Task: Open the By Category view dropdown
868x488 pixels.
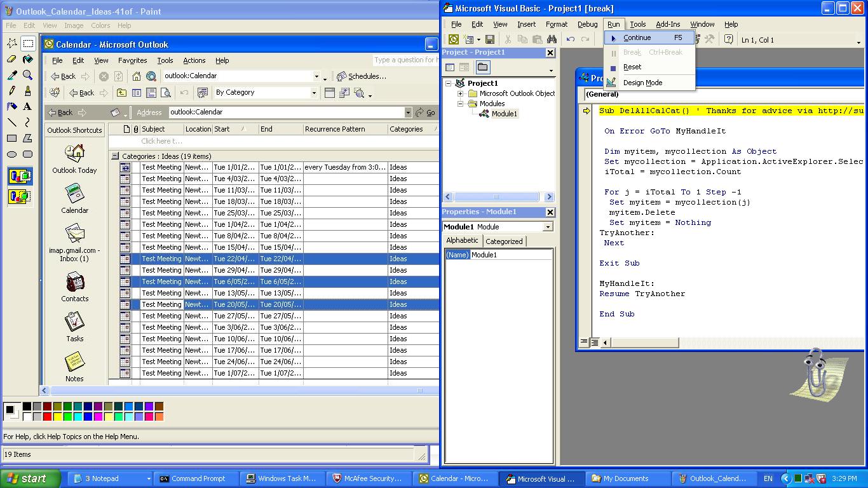Action: (313, 93)
